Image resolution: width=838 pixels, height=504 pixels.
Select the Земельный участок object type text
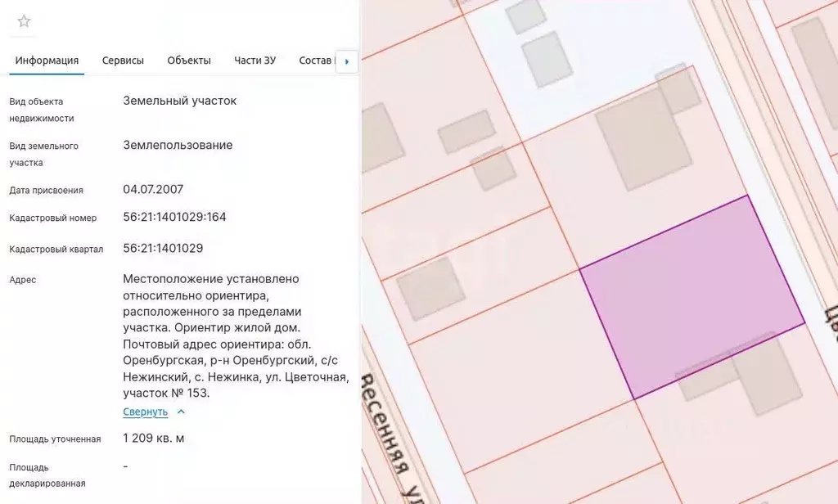coord(179,100)
